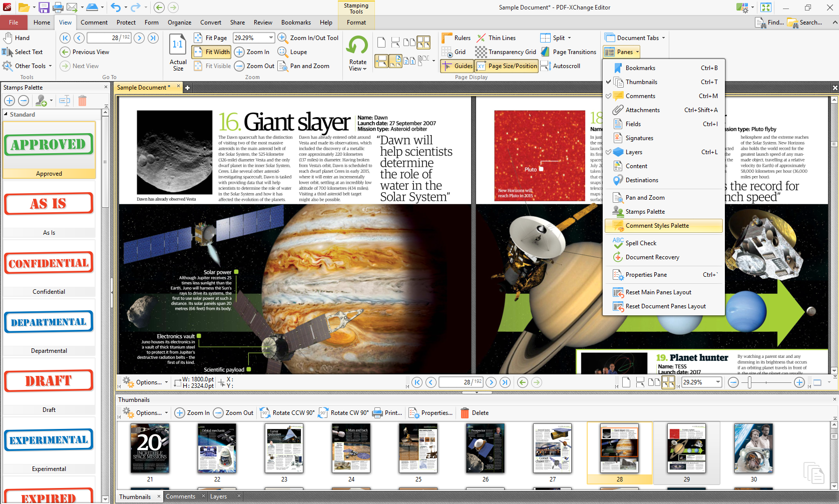Open Options dropdown in Thumbnails pane
The height and width of the screenshot is (504, 839).
(x=145, y=413)
